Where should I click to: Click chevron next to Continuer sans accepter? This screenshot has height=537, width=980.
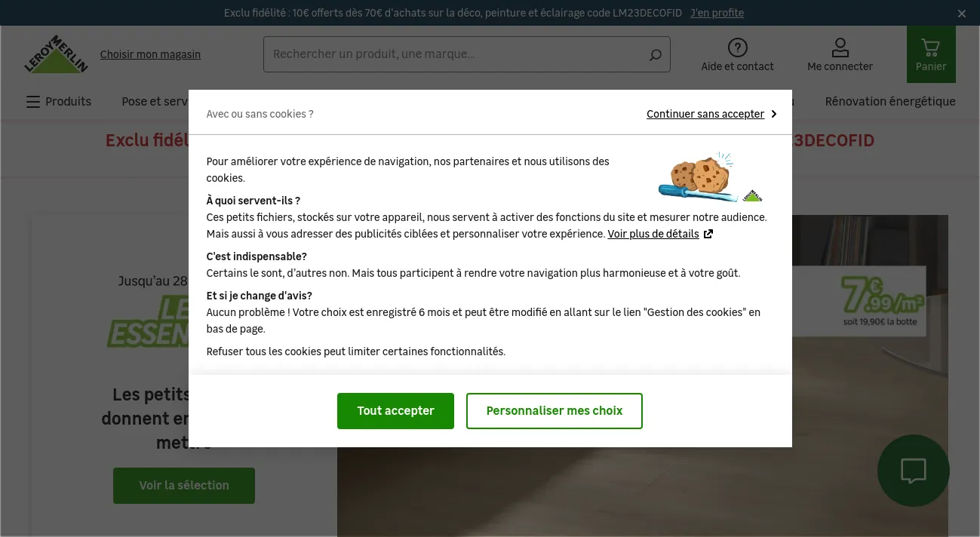coord(773,114)
